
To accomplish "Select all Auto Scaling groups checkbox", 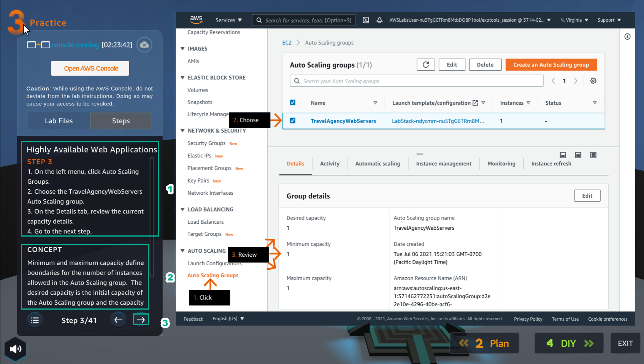I will pos(293,102).
